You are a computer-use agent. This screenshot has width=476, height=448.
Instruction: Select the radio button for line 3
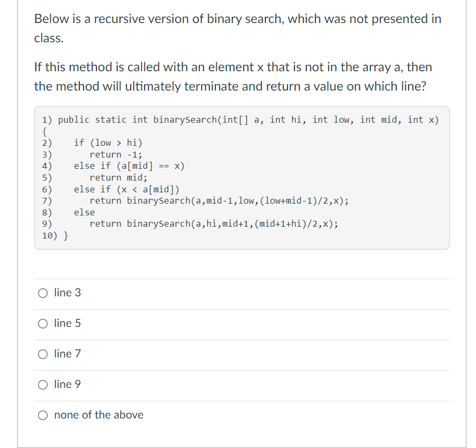click(43, 293)
